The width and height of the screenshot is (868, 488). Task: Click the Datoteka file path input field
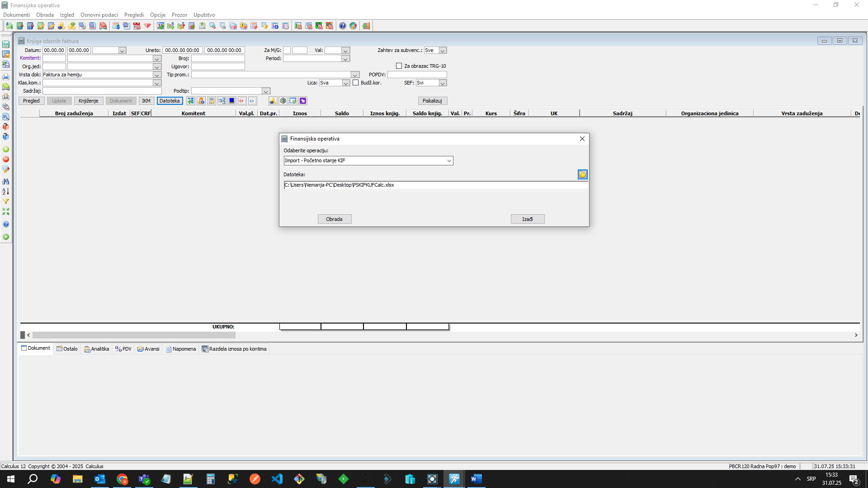(434, 185)
